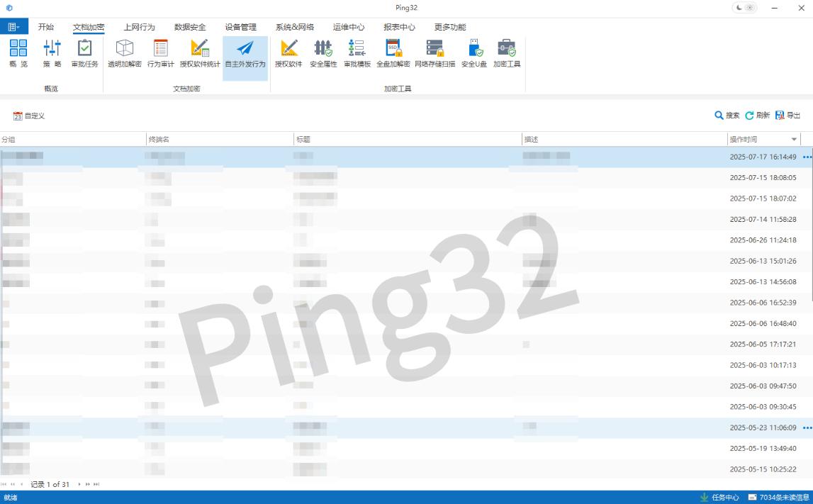Open the 授权软件 icon in 加密工具 group
Screen dimensions: 813x504
288,53
